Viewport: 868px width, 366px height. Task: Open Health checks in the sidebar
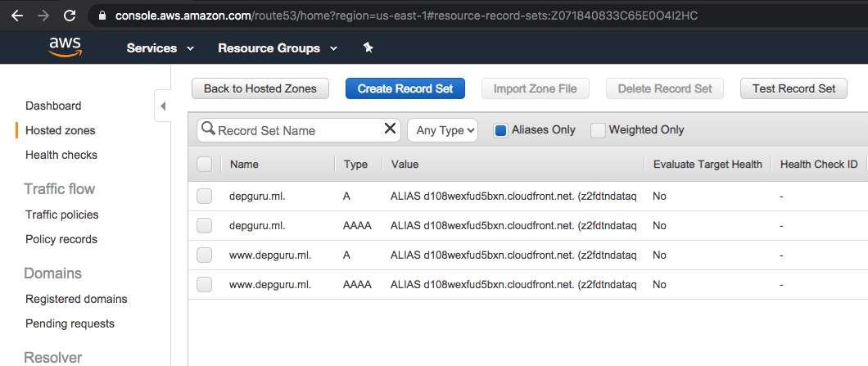tap(61, 155)
